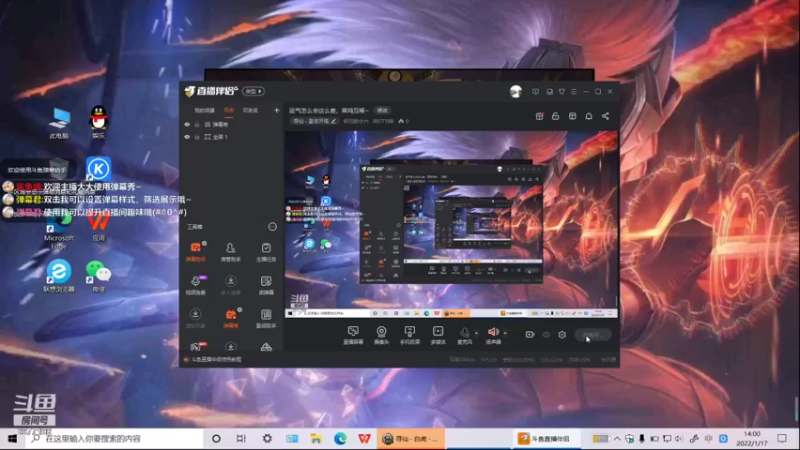Add a new scene with plus button
The width and height of the screenshot is (800, 450).
[x=277, y=110]
